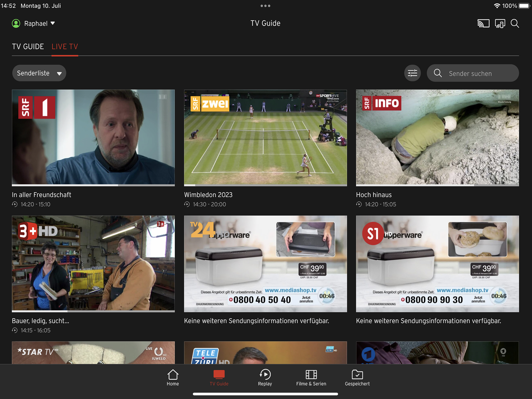Click Bauer, ledig, sucht... programme title
532x399 pixels.
tap(40, 321)
